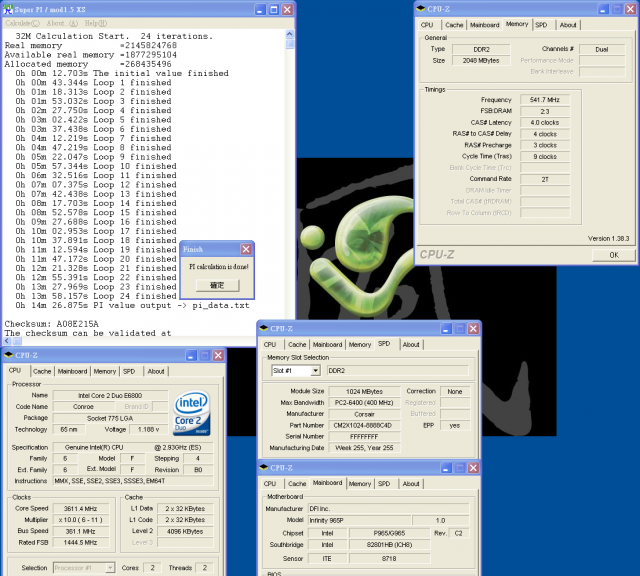Maximize the Super PI window
Image resolution: width=640 pixels, height=576 pixels.
(274, 9)
